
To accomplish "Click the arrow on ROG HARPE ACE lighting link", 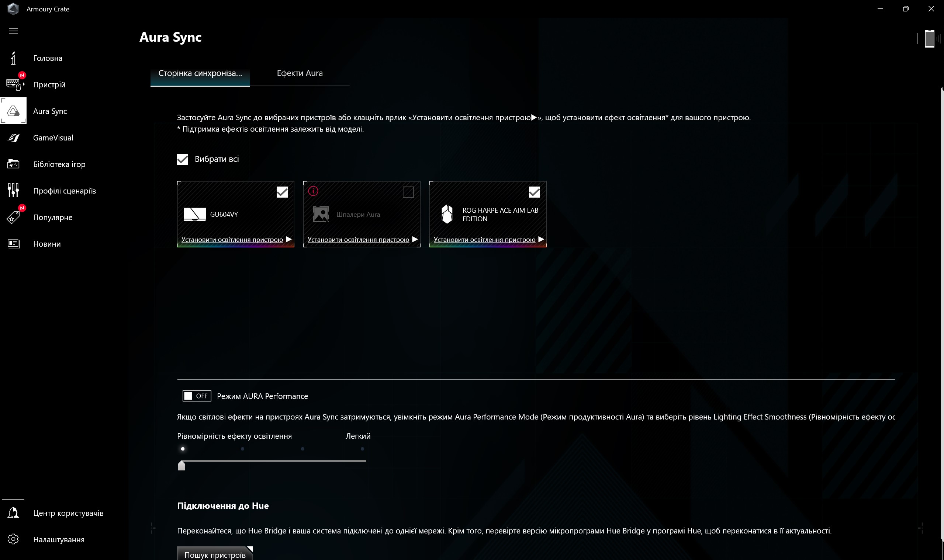I will [x=541, y=239].
